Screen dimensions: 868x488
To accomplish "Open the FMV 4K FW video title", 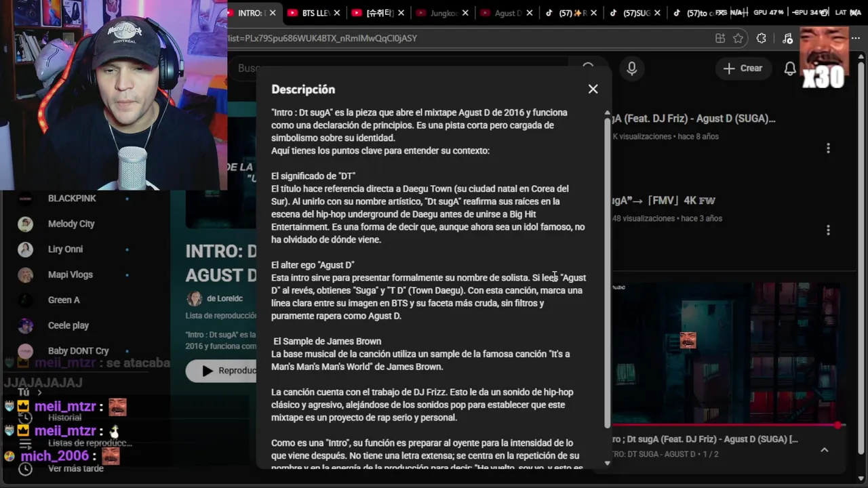I will click(664, 201).
